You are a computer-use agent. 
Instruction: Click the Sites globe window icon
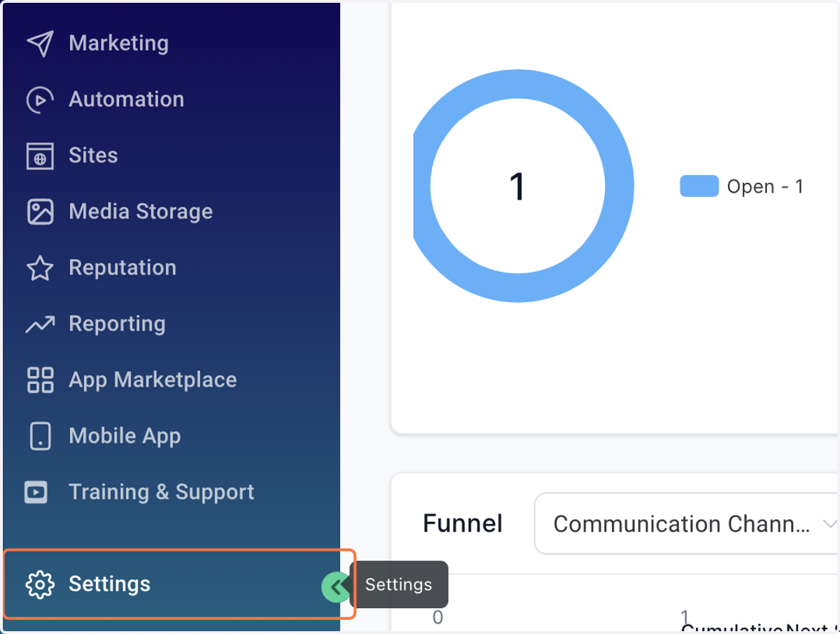pos(40,156)
